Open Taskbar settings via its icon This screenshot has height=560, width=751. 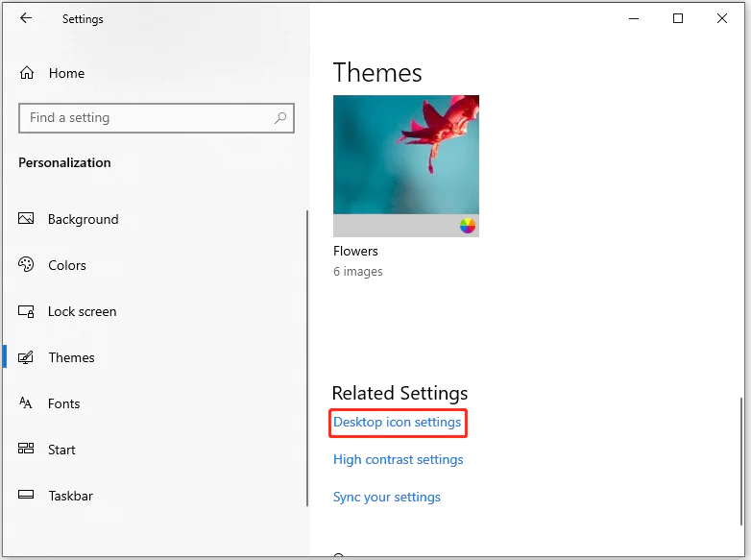point(26,496)
